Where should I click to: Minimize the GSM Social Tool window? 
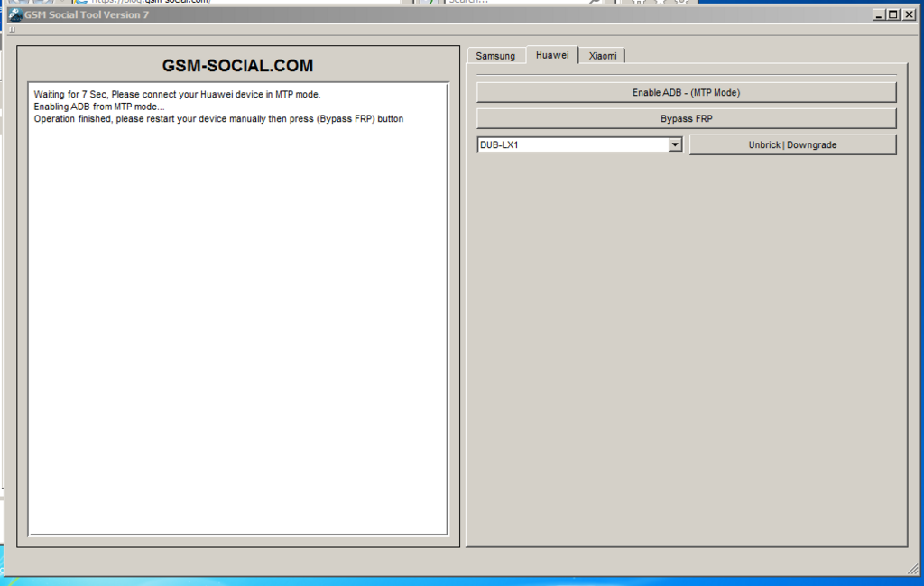(878, 14)
